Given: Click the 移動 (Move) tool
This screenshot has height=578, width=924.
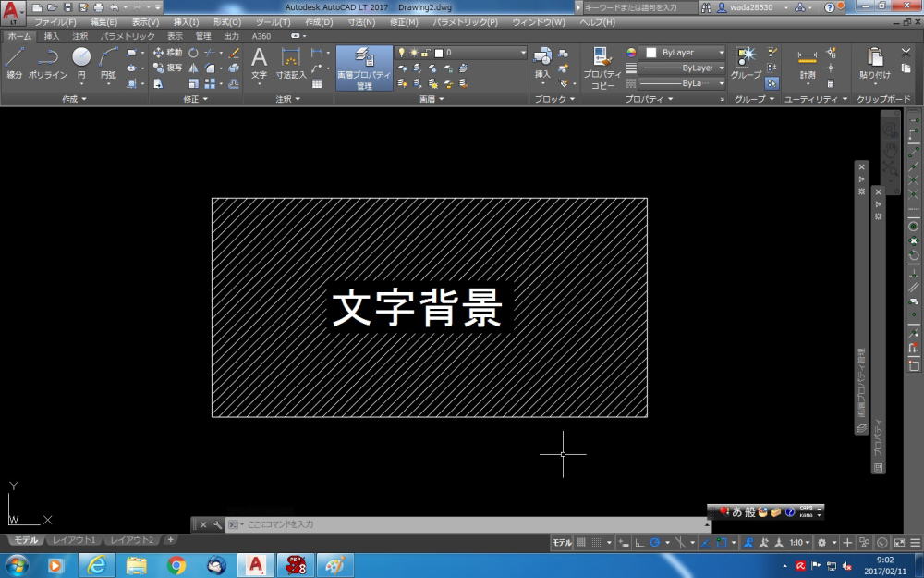Looking at the screenshot, I should pos(167,53).
